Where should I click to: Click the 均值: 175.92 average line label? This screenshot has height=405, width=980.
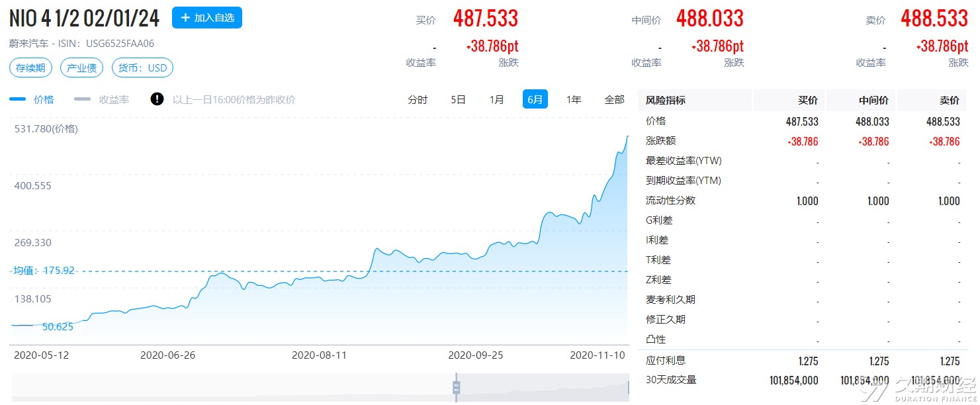[44, 271]
